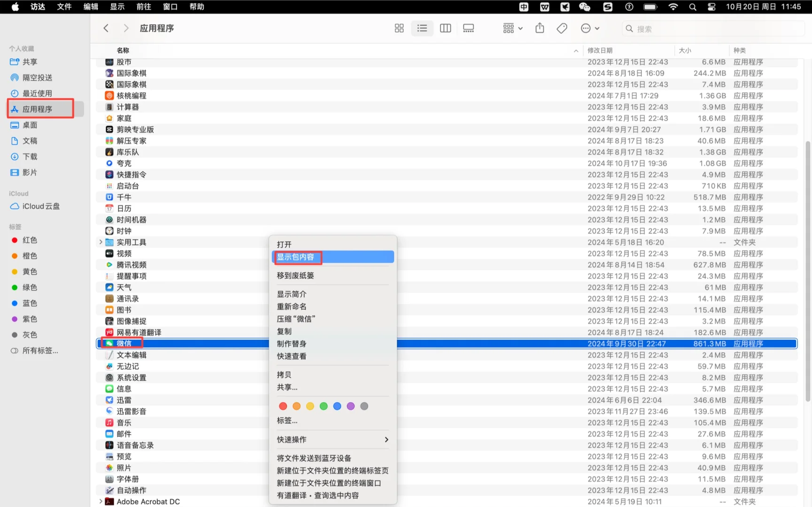The width and height of the screenshot is (812, 507).
Task: Open the 文件 menu
Action: (64, 7)
